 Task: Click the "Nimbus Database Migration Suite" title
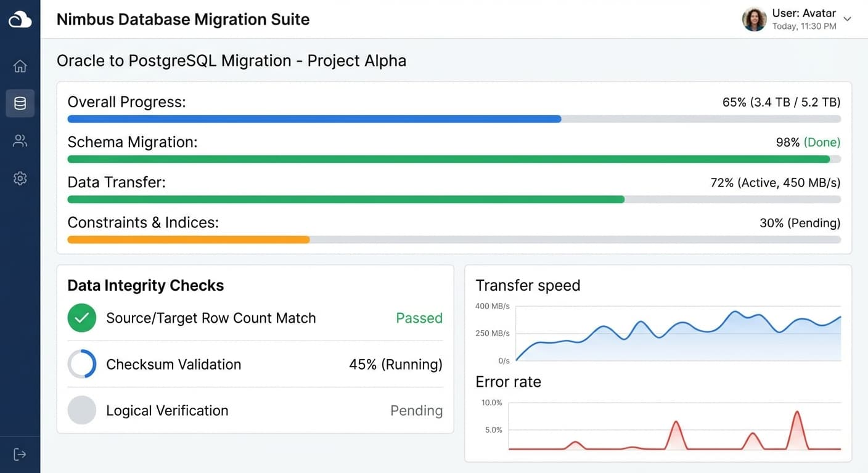click(183, 19)
